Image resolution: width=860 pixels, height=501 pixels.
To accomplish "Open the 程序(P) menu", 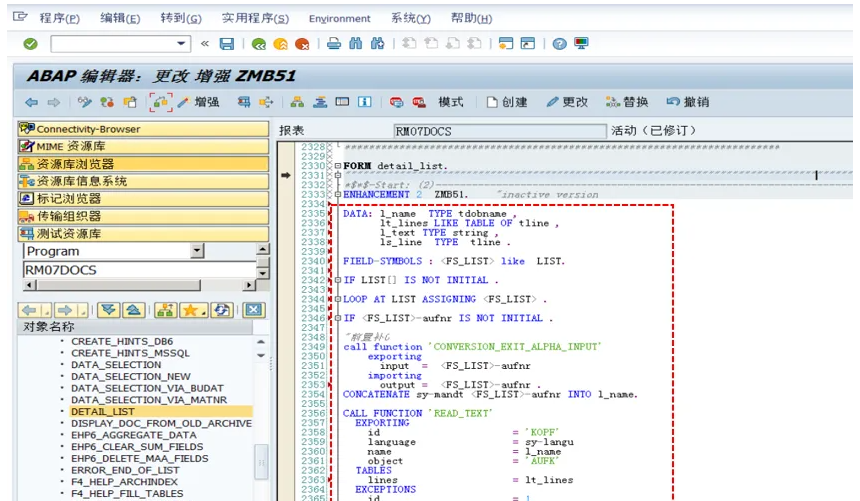I will [x=59, y=18].
